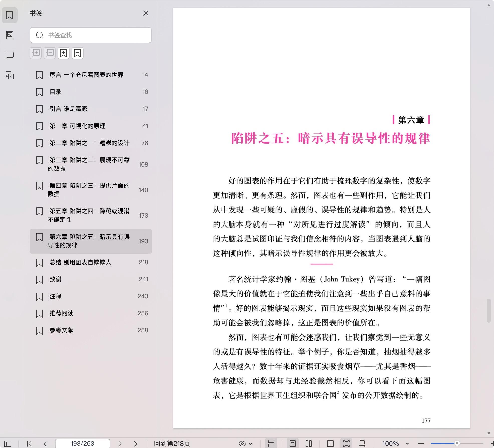Click the 第六章 heading on page
Image resolution: width=494 pixels, height=448 pixels.
coord(411,120)
